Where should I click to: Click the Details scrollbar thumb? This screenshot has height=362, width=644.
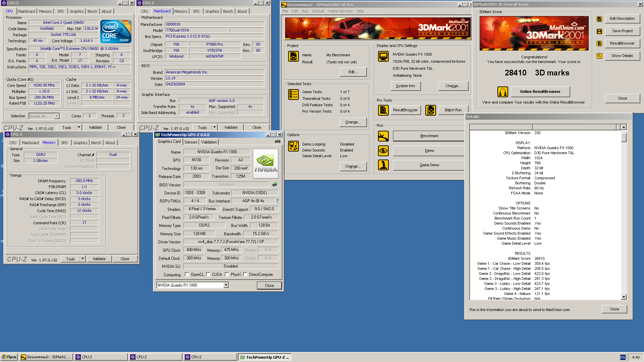coord(624,137)
